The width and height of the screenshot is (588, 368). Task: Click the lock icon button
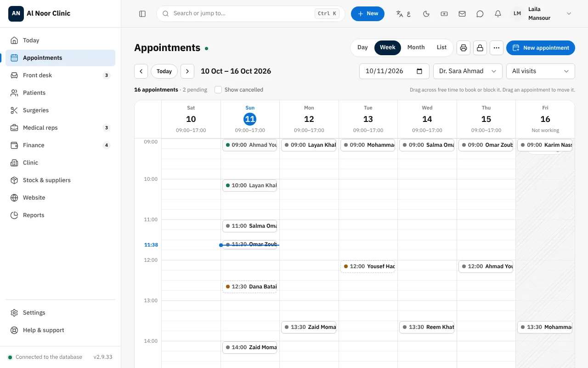coord(480,48)
